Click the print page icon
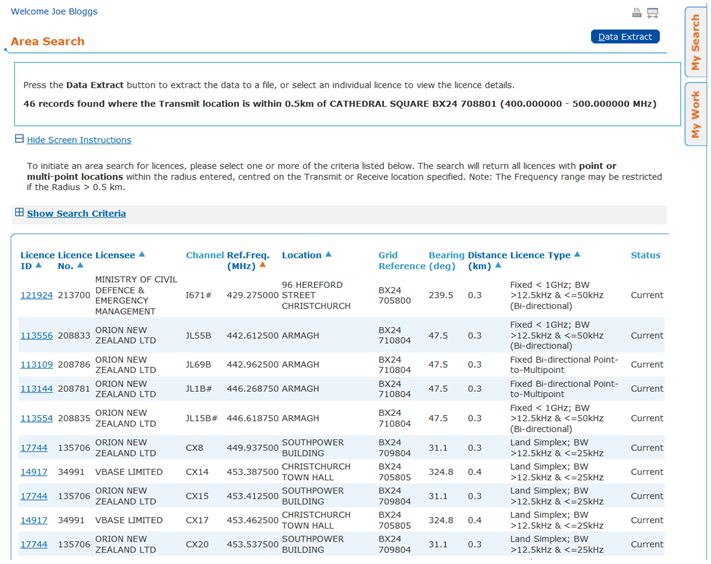 (x=637, y=13)
